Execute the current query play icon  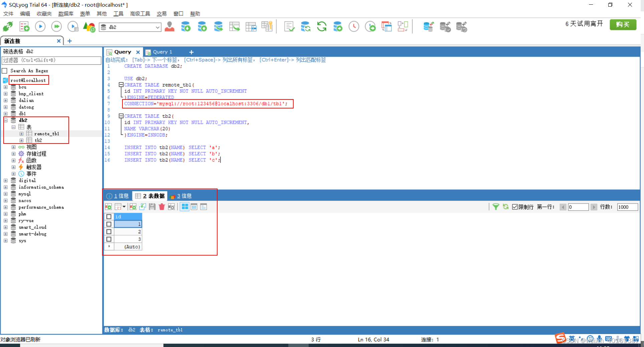click(40, 26)
